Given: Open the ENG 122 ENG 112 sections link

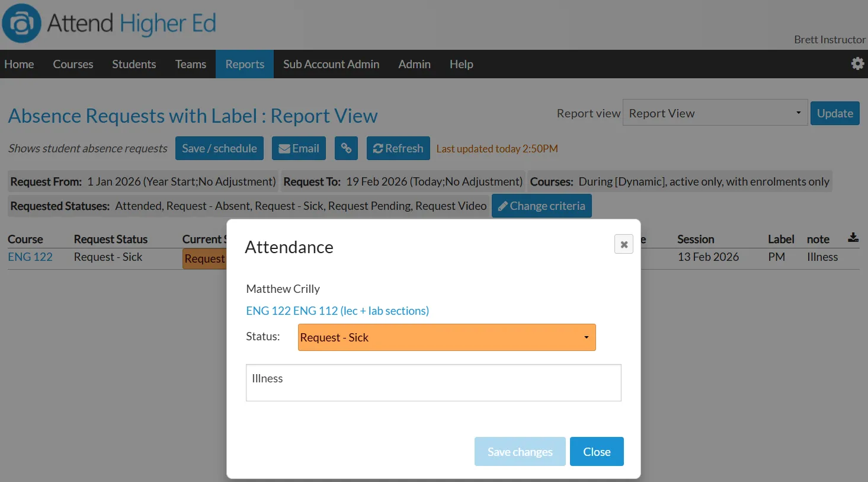Looking at the screenshot, I should coord(337,311).
